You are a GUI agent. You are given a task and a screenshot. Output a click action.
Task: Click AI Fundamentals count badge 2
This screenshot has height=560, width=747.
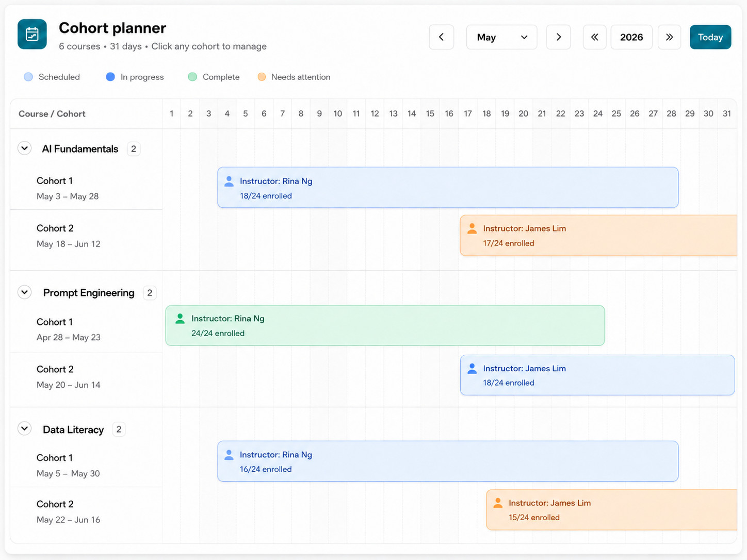[134, 149]
